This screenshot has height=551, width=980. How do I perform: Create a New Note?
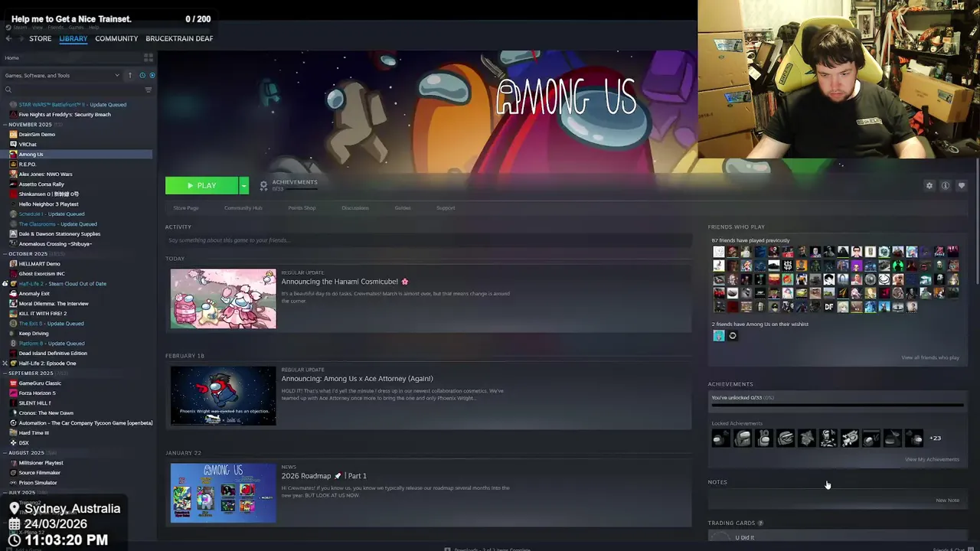click(x=947, y=500)
